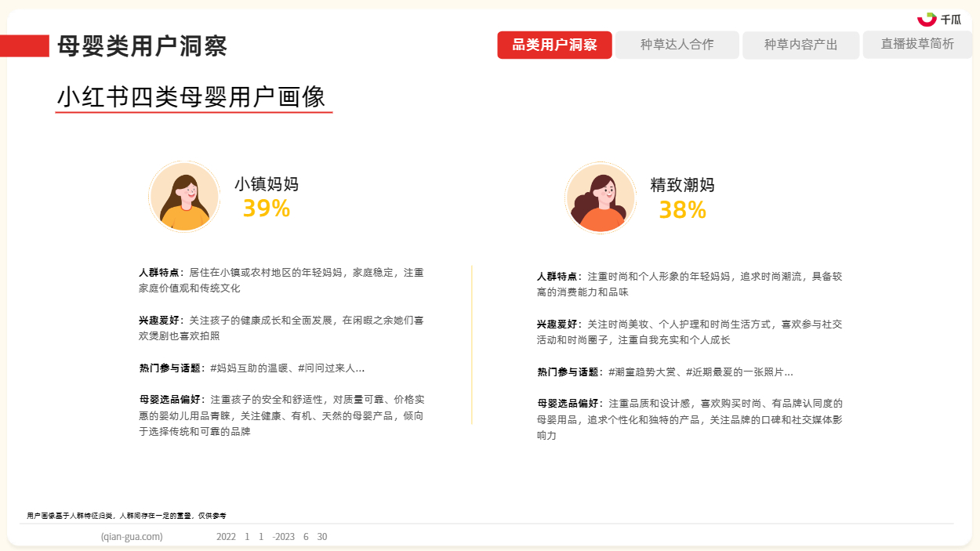This screenshot has height=551, width=980.
Task: Click the red block beside 母婴类用户洞察
Action: click(25, 46)
